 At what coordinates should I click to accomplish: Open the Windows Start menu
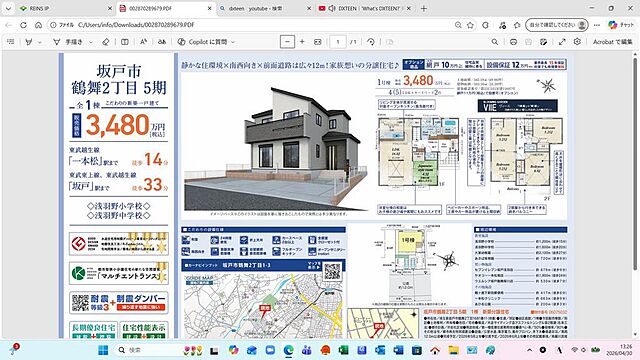[x=103, y=350]
